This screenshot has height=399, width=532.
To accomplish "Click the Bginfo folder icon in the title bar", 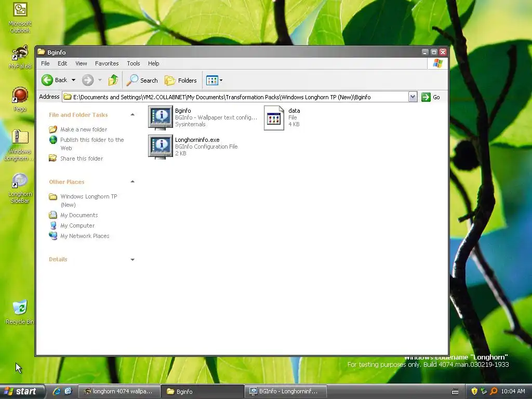I will [42, 52].
